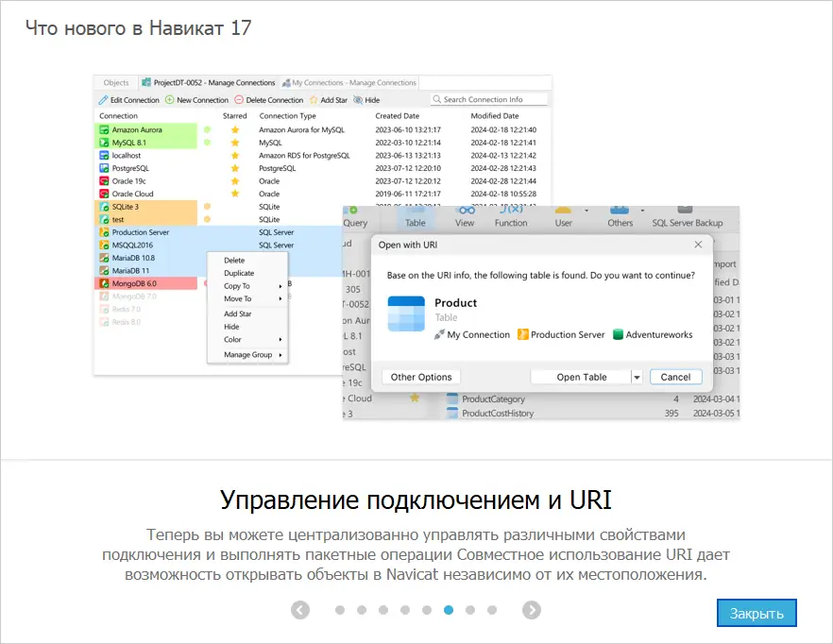The width and height of the screenshot is (833, 644).
Task: Select SQLite 3 connection row in preview
Action: (146, 207)
